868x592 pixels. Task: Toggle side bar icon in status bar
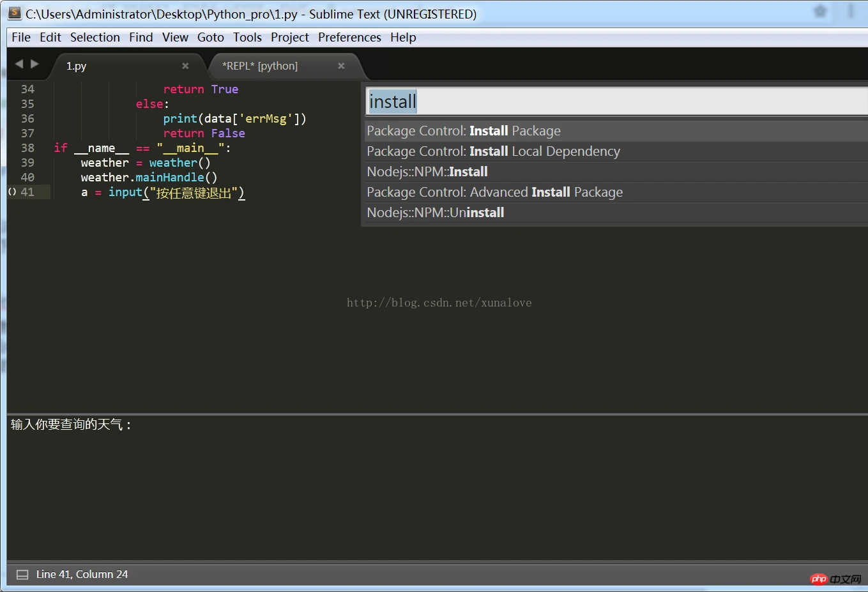[x=22, y=575]
